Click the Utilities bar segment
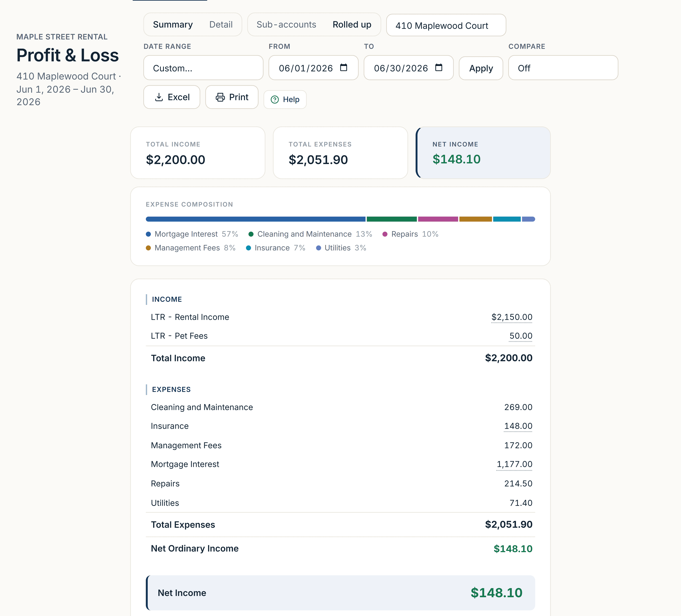Screen dimensions: 681x616 pyautogui.click(x=528, y=219)
